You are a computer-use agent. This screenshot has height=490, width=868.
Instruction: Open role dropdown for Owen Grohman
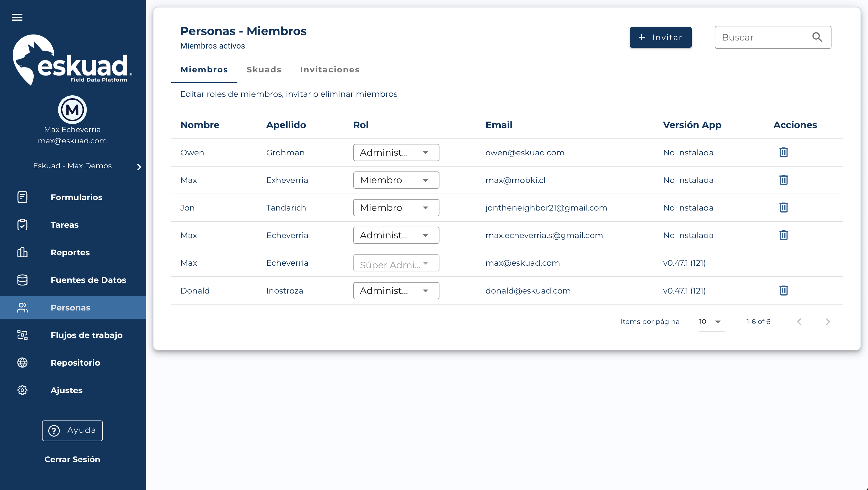[x=396, y=153]
